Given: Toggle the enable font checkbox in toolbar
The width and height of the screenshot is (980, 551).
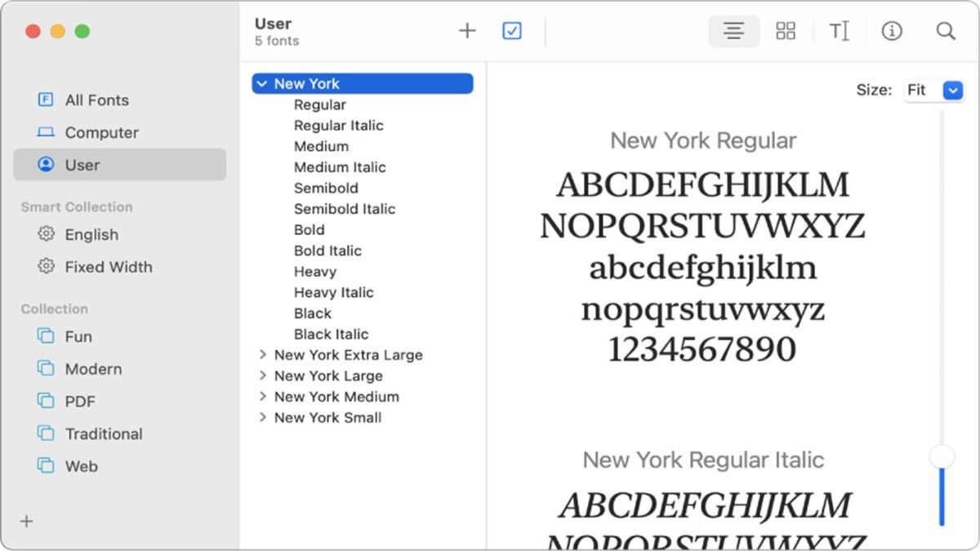Looking at the screenshot, I should coord(512,31).
